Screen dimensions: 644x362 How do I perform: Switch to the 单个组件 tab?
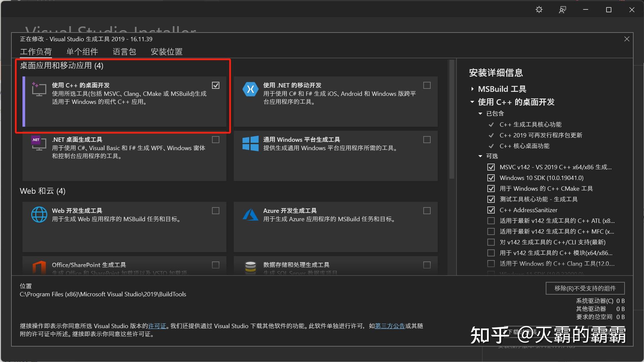(82, 52)
